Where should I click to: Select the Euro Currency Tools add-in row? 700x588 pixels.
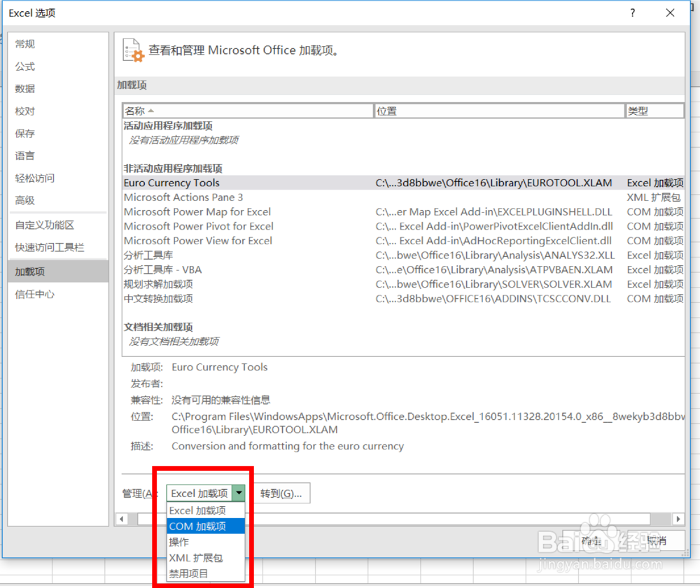403,183
